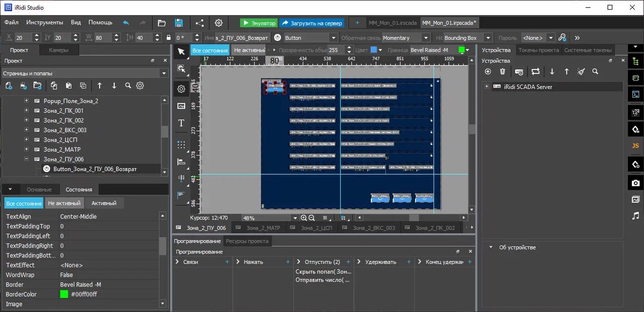The height and width of the screenshot is (312, 644).
Task: Select the arrow selection tool
Action: (181, 51)
